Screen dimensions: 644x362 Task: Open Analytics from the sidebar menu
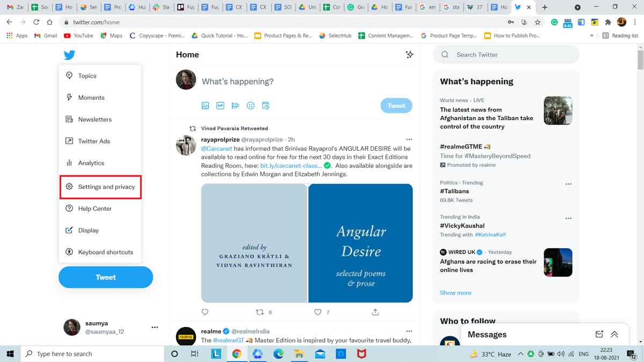[x=91, y=162]
